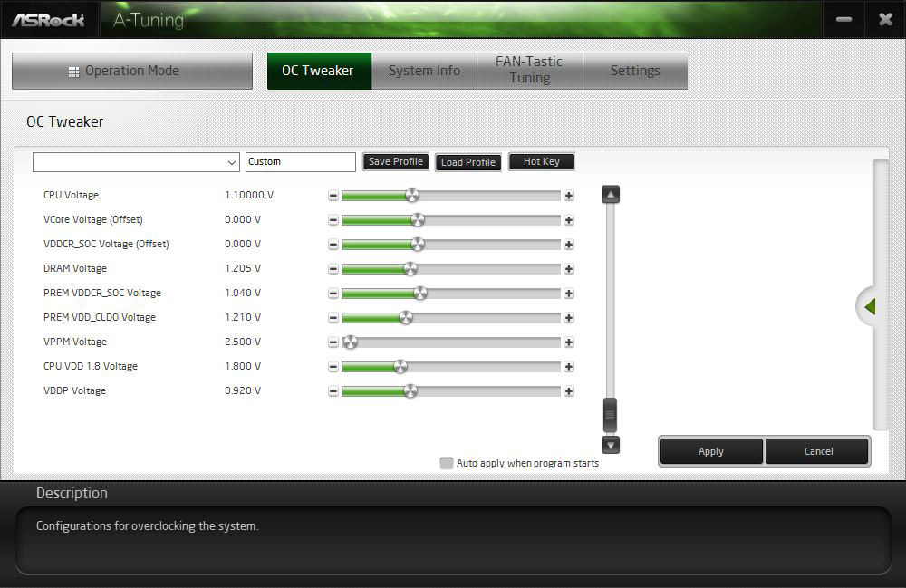
Task: Click the VPPM Voltage slider handle
Action: (x=350, y=342)
